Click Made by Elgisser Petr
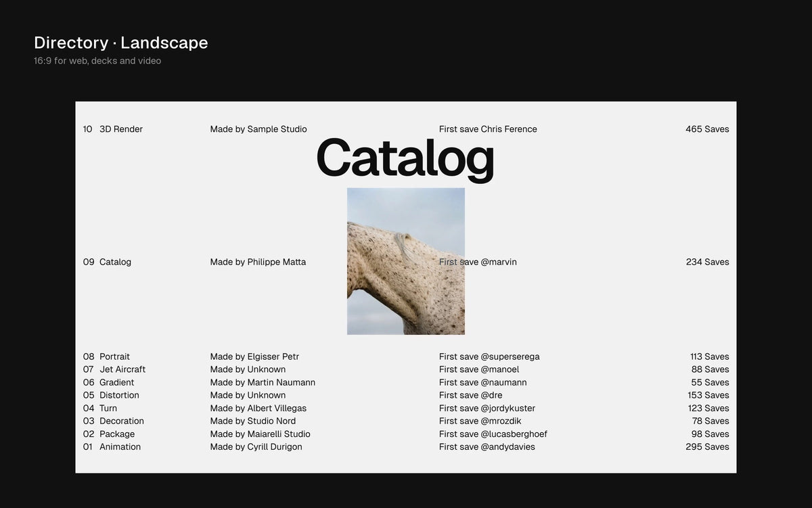 [x=254, y=356]
